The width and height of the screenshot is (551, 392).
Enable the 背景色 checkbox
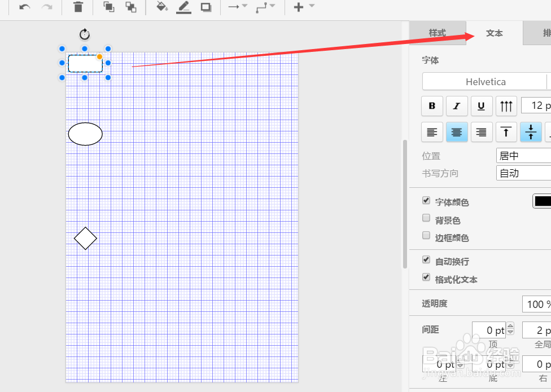pos(426,218)
